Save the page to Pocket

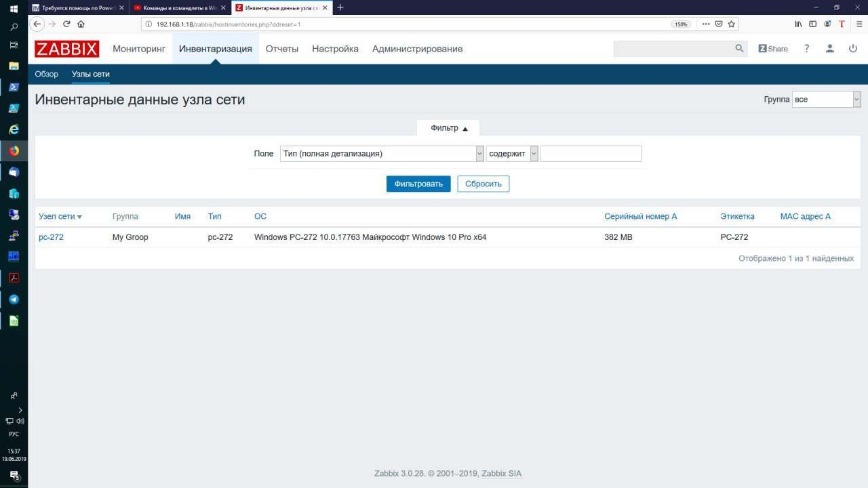[719, 24]
